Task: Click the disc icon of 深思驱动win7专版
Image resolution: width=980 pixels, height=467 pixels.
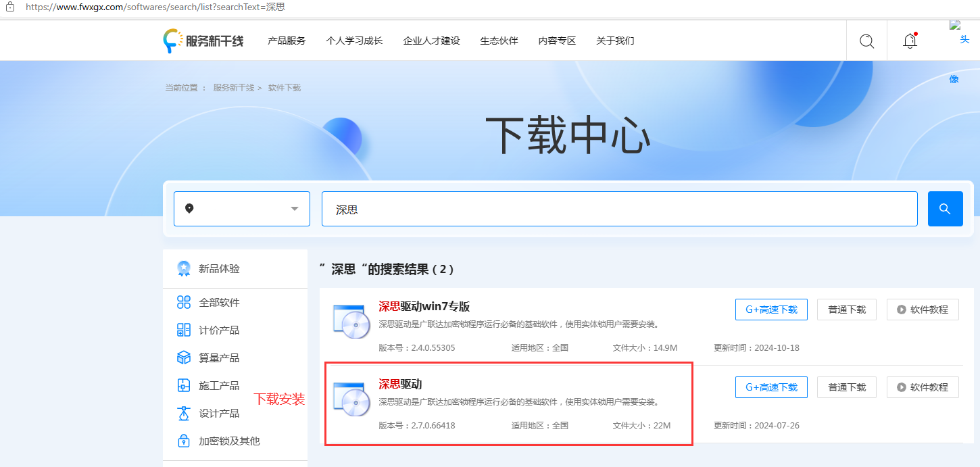Action: 351,321
